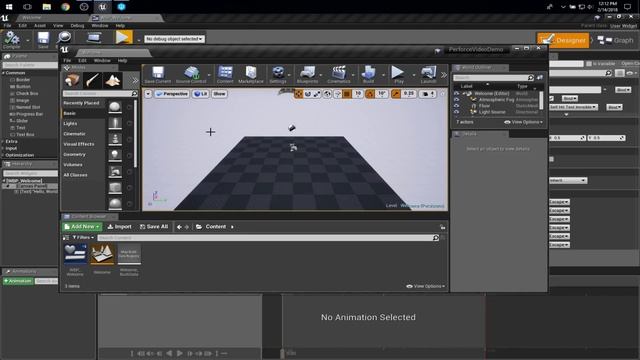Open View Options in Content Browser
640x360 pixels.
[425, 286]
